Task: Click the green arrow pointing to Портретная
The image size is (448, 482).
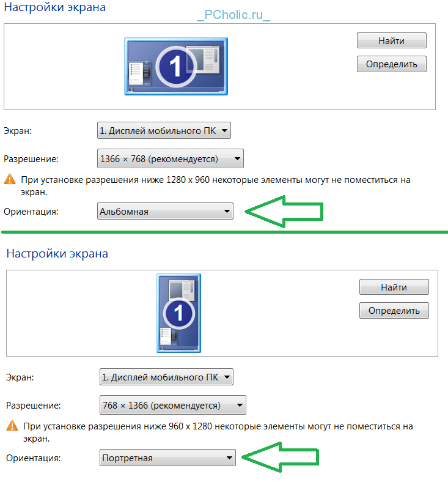Action: pos(281,457)
